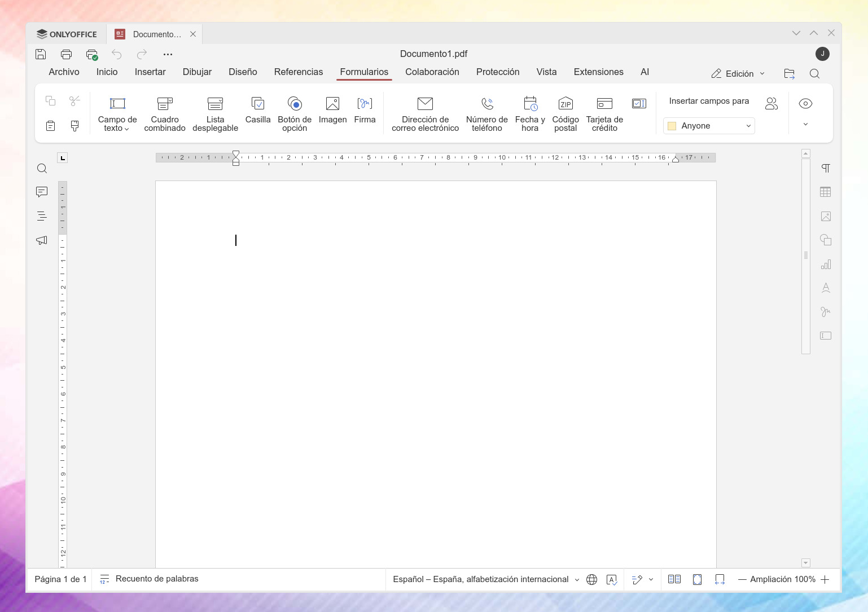Open the search panel

[x=42, y=168]
